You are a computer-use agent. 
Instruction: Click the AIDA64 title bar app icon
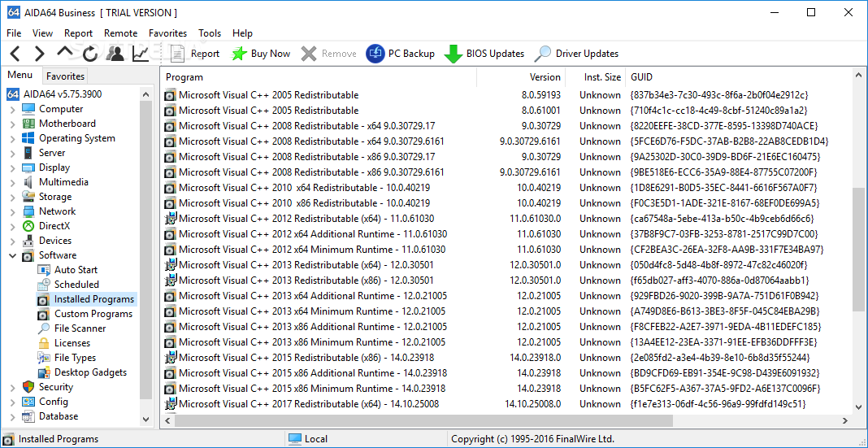(15, 12)
